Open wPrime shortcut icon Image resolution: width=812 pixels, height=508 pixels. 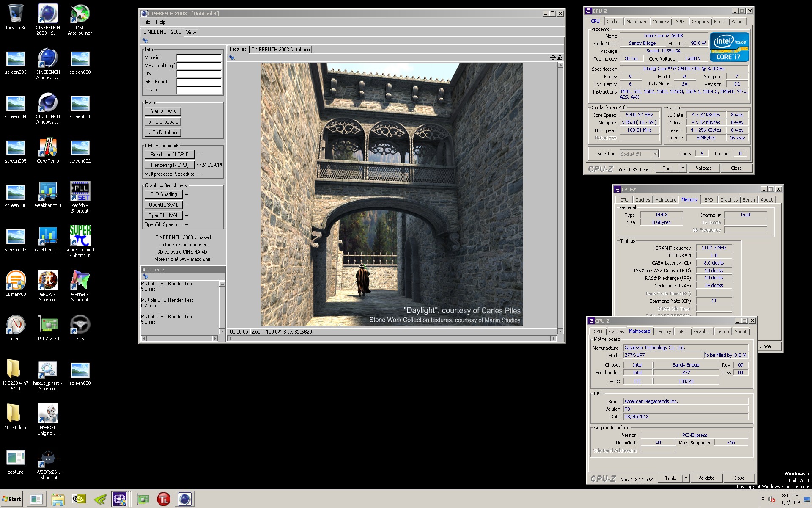coord(80,286)
